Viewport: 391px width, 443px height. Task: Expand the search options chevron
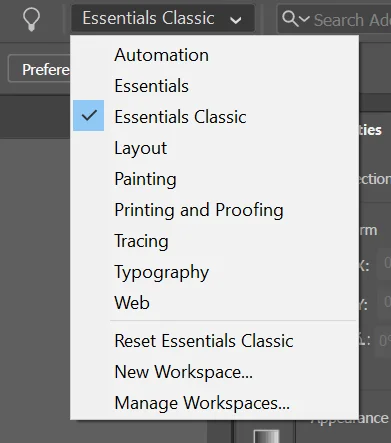coord(304,19)
